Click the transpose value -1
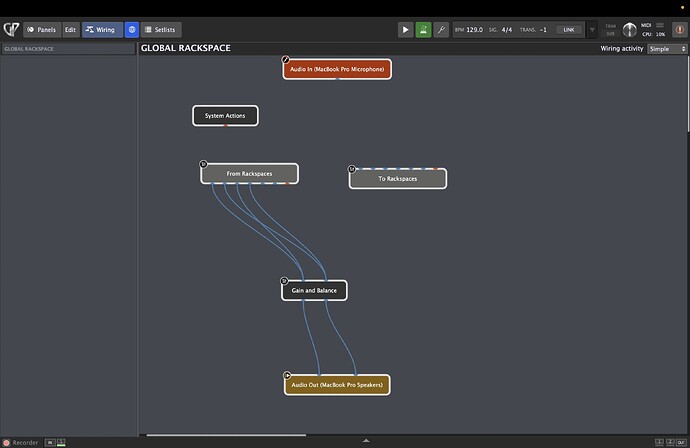Image resolution: width=690 pixels, height=448 pixels. tap(543, 29)
